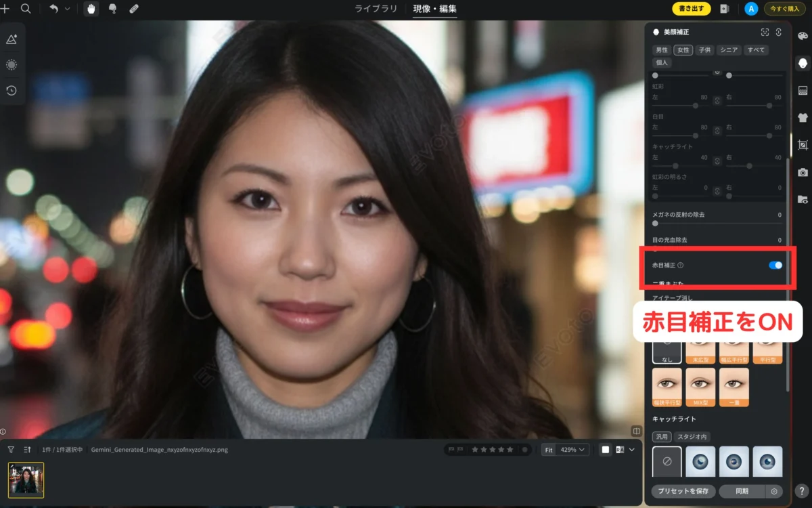Image resolution: width=812 pixels, height=508 pixels.
Task: Open the color palette panel in right sidebar
Action: pyautogui.click(x=803, y=37)
